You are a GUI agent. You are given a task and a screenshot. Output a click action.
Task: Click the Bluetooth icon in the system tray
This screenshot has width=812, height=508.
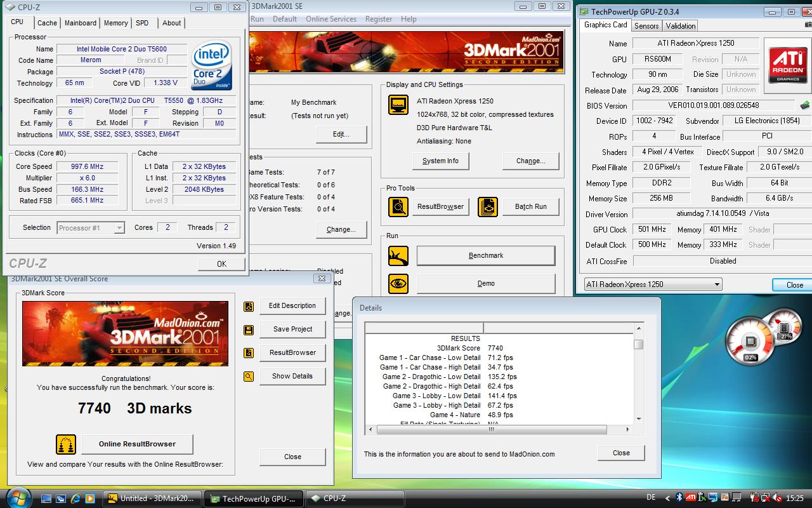pos(679,498)
